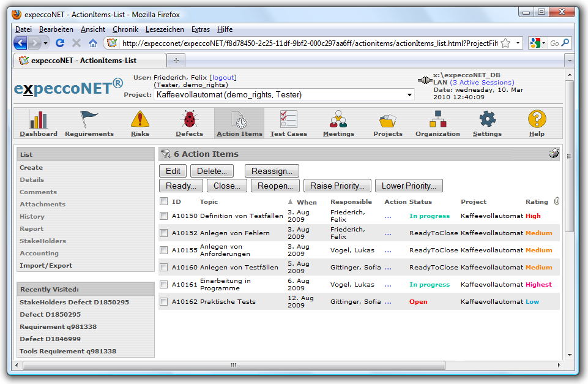588x384 pixels.
Task: Open the URL bar history dropdown arrow
Action: pos(518,43)
